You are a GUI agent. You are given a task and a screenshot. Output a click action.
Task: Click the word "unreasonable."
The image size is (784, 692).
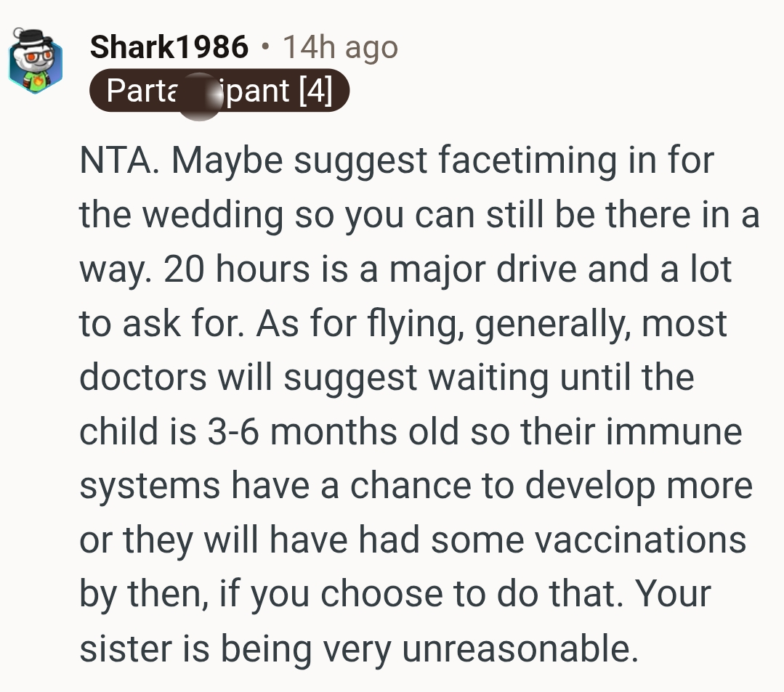pos(516,648)
